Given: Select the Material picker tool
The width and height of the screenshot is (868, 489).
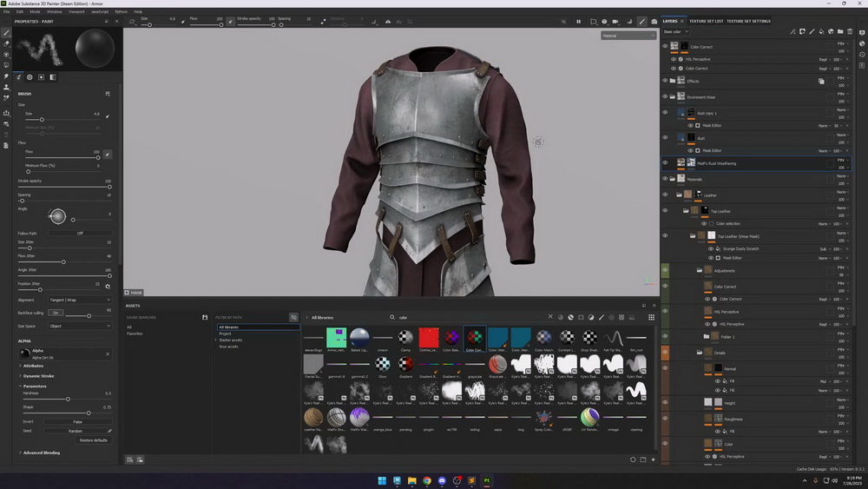Looking at the screenshot, I should [6, 98].
